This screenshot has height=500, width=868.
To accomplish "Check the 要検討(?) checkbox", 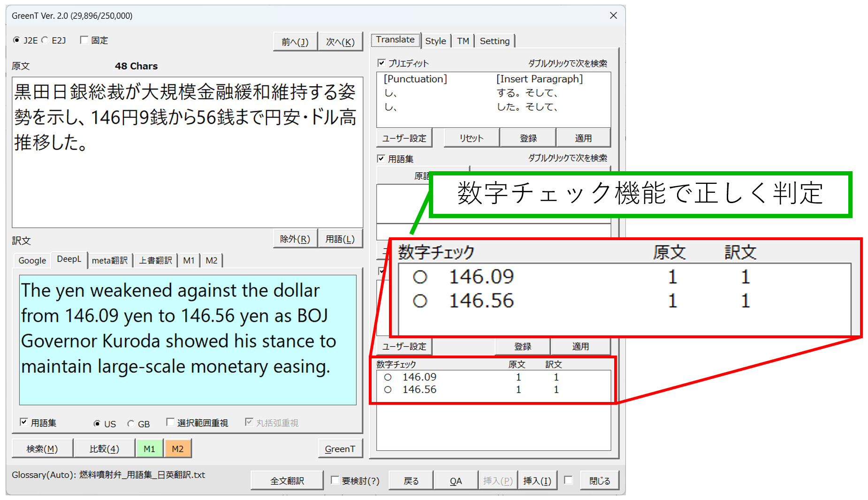I will click(x=335, y=480).
